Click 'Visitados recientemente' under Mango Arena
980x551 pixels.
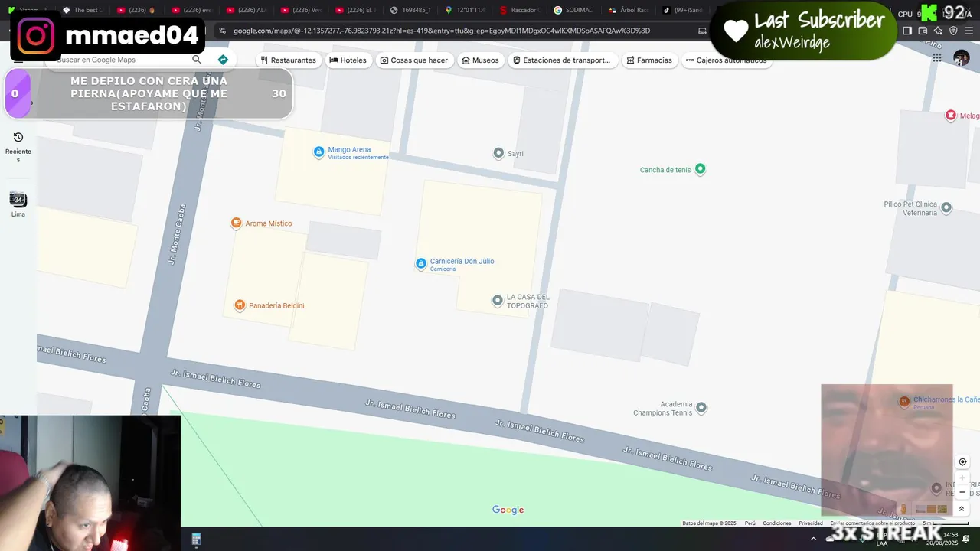[358, 157]
